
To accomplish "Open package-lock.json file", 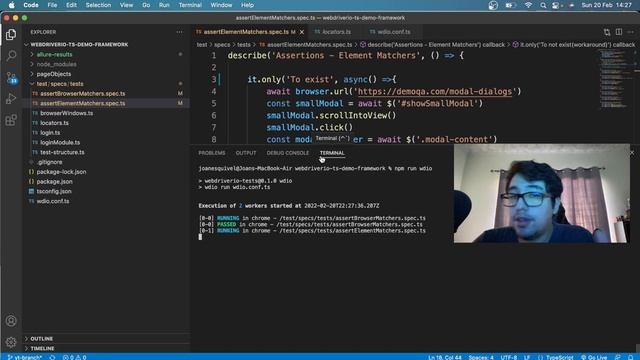I will coord(61,172).
